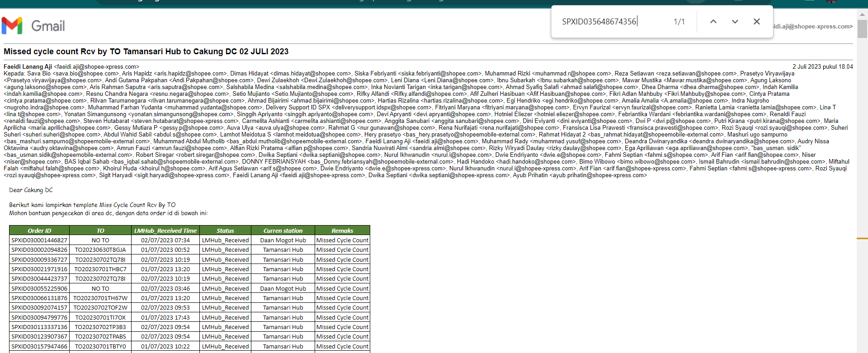Click the Gmail logo icon
868x353 pixels.
[x=12, y=26]
